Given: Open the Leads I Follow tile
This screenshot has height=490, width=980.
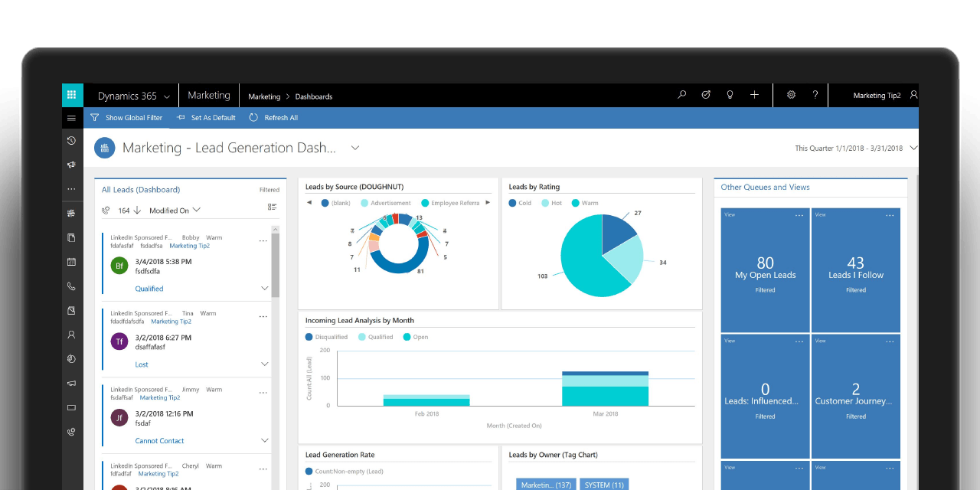Looking at the screenshot, I should pyautogui.click(x=856, y=270).
